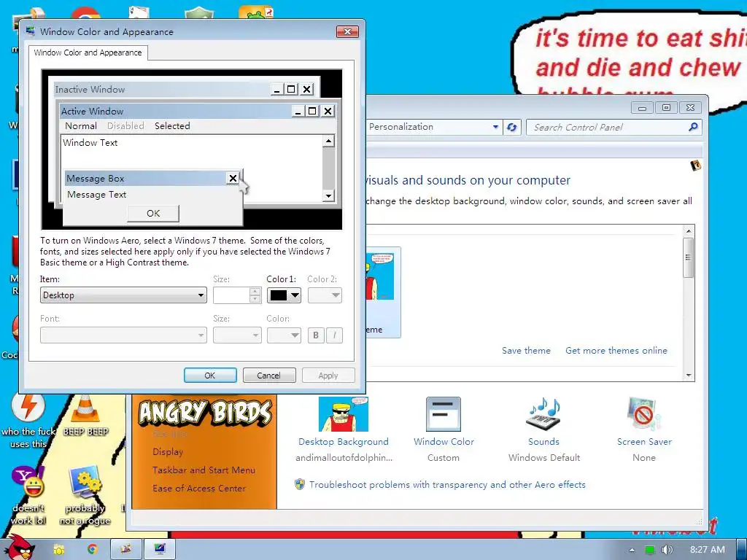Open the 'who the fuck uses this' desktop icon

[x=28, y=408]
